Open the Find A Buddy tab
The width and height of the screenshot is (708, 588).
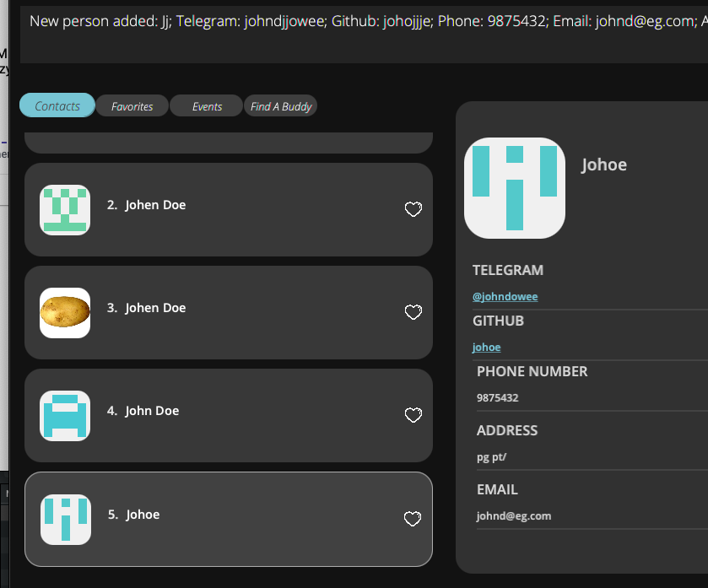click(x=281, y=106)
